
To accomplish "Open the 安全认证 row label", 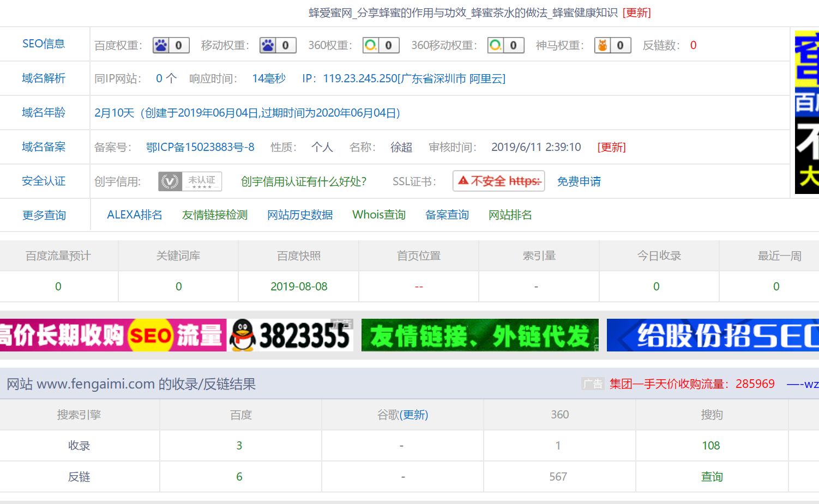I will [44, 181].
